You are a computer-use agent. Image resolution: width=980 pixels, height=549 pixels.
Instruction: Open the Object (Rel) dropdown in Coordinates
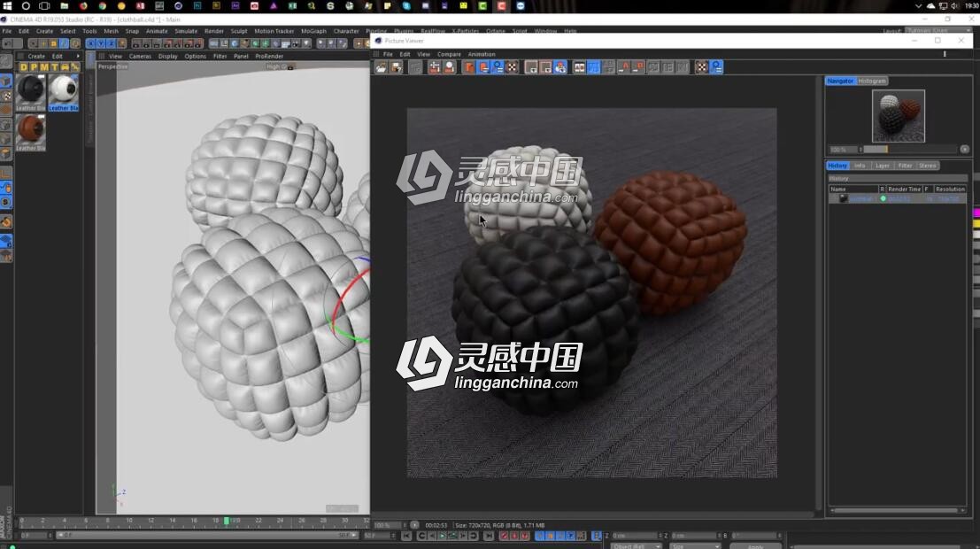click(x=637, y=545)
